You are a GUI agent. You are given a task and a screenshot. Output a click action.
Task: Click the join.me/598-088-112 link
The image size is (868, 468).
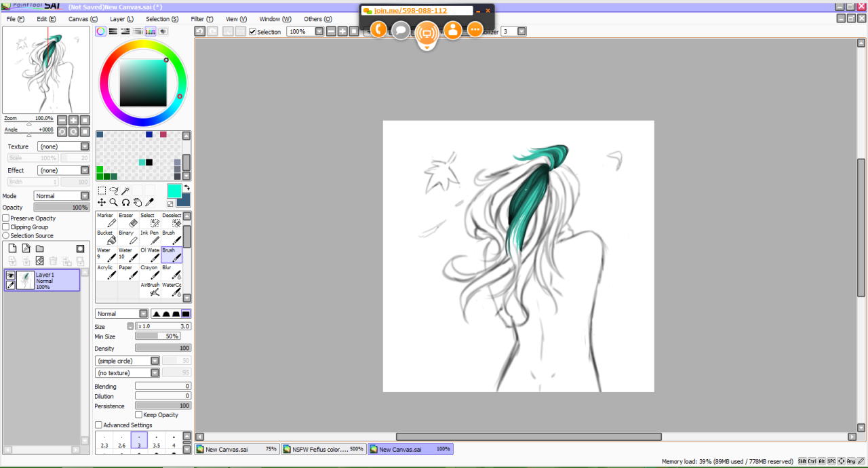pos(410,11)
